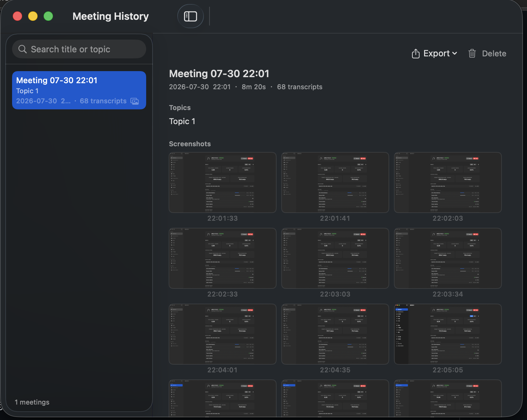The image size is (527, 420).
Task: Open the 22:03:03 screenshot thumbnail
Action: point(335,258)
